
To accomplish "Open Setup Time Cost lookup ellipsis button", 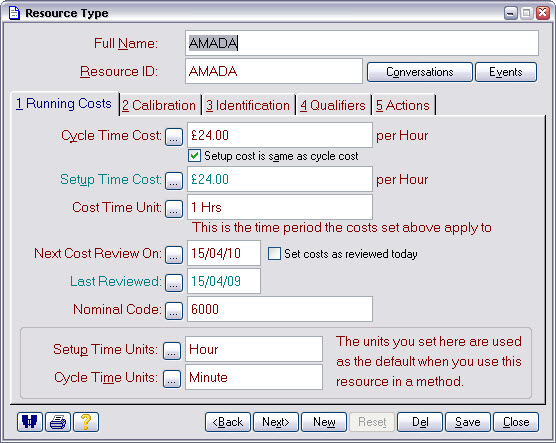I will pos(174,181).
